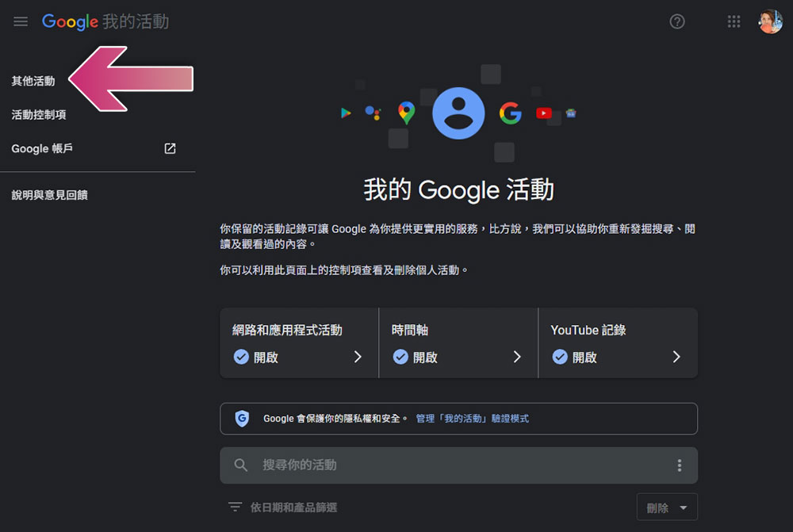Open 管理「我的活動」驗證模式 link
Viewport: 793px width, 532px height.
click(x=473, y=419)
